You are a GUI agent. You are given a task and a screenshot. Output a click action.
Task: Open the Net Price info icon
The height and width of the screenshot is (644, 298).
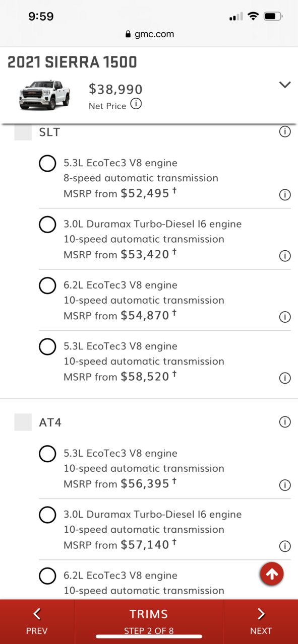(x=136, y=104)
